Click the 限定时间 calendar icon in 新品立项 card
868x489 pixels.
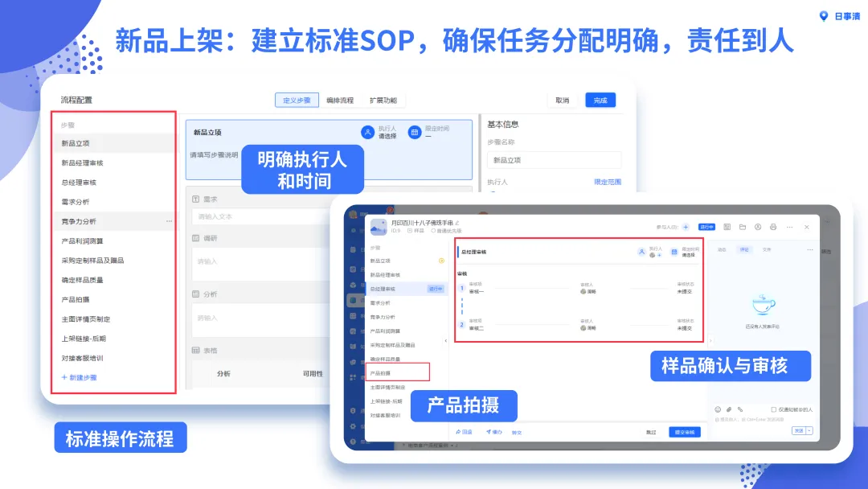click(415, 133)
